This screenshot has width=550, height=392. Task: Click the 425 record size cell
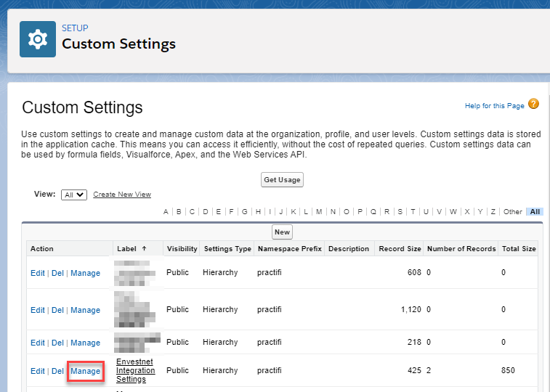[414, 370]
